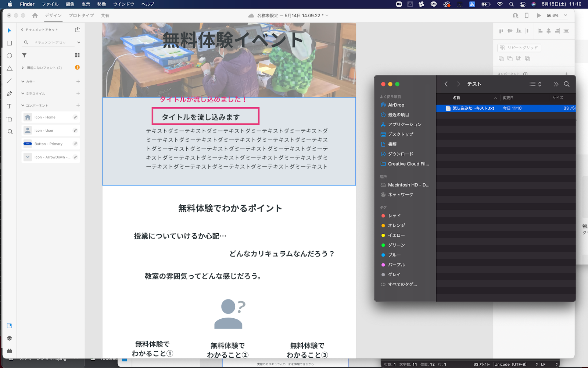The height and width of the screenshot is (368, 588).
Task: Add new color with カラー plus
Action: [78, 81]
